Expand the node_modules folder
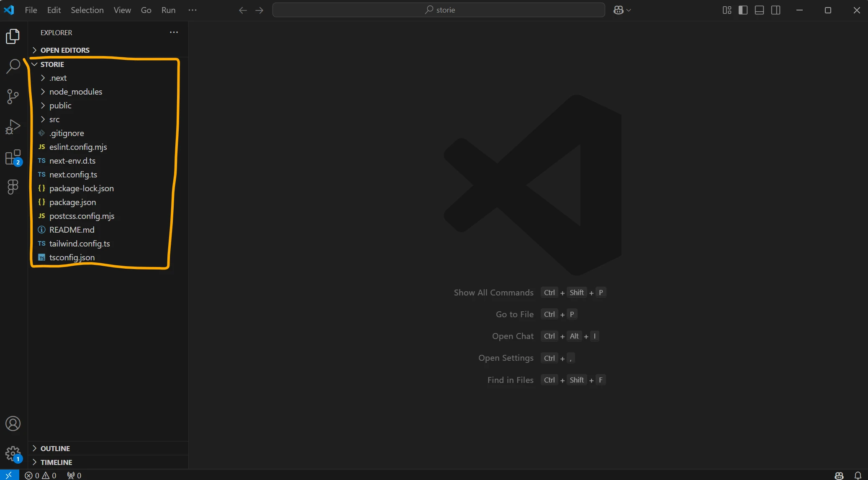The width and height of the screenshot is (868, 480). click(108, 92)
